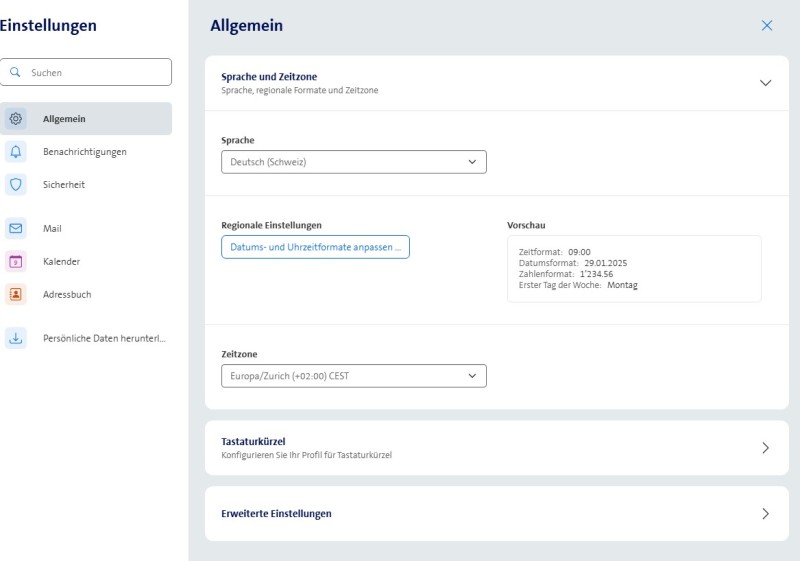Select Persönliche Daten herunterladen entry
Viewport: 800px width, 561px height.
(x=104, y=338)
